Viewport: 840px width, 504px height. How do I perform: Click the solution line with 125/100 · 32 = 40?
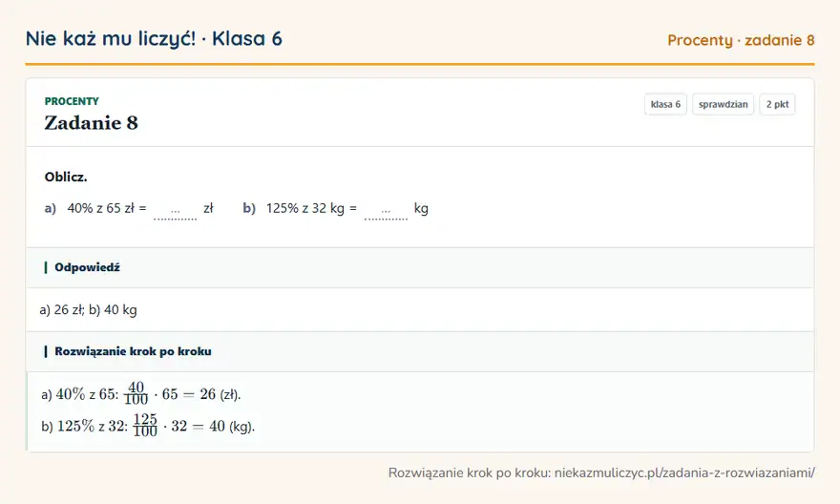[148, 426]
